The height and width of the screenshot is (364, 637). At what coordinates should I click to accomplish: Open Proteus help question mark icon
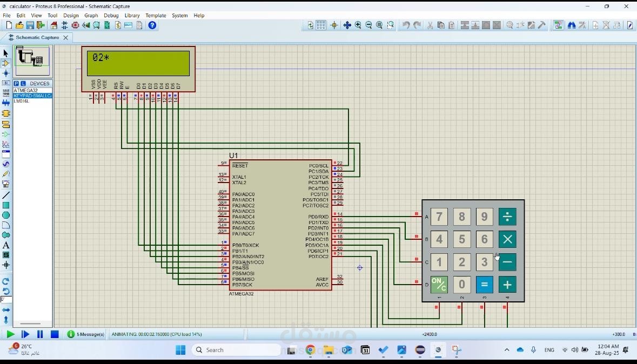(x=152, y=25)
